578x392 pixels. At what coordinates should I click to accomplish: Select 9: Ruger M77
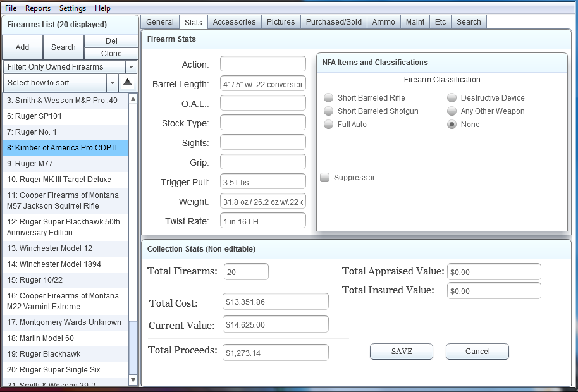click(66, 164)
